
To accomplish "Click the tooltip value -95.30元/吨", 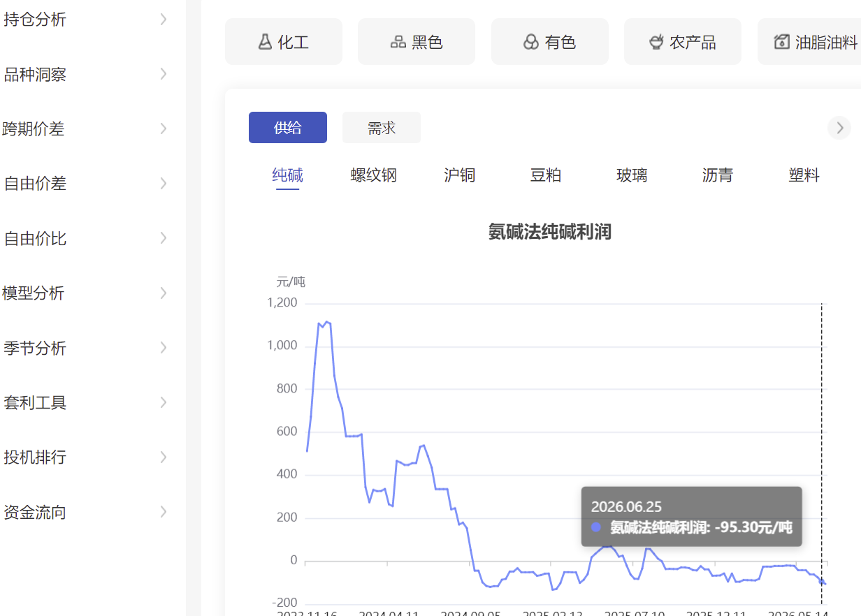I will coord(754,527).
